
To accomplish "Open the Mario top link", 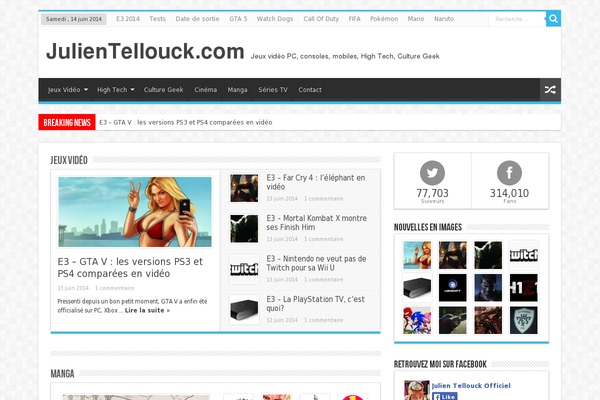I will (x=416, y=19).
